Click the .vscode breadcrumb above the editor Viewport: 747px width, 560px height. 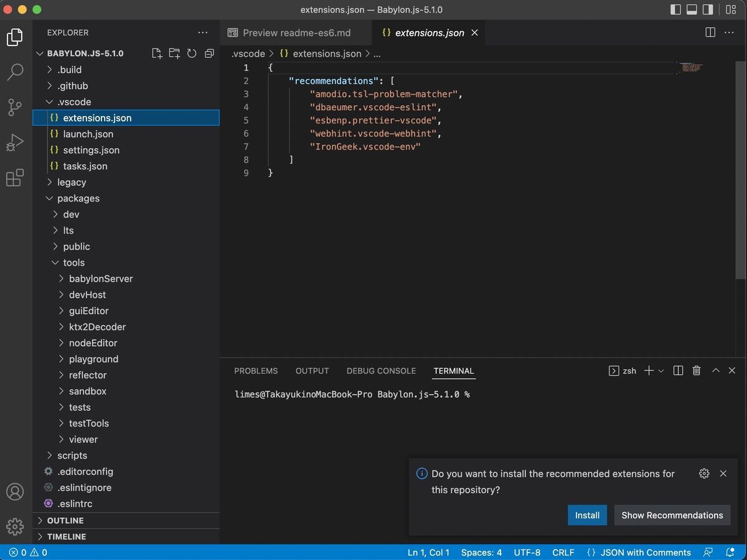click(248, 54)
